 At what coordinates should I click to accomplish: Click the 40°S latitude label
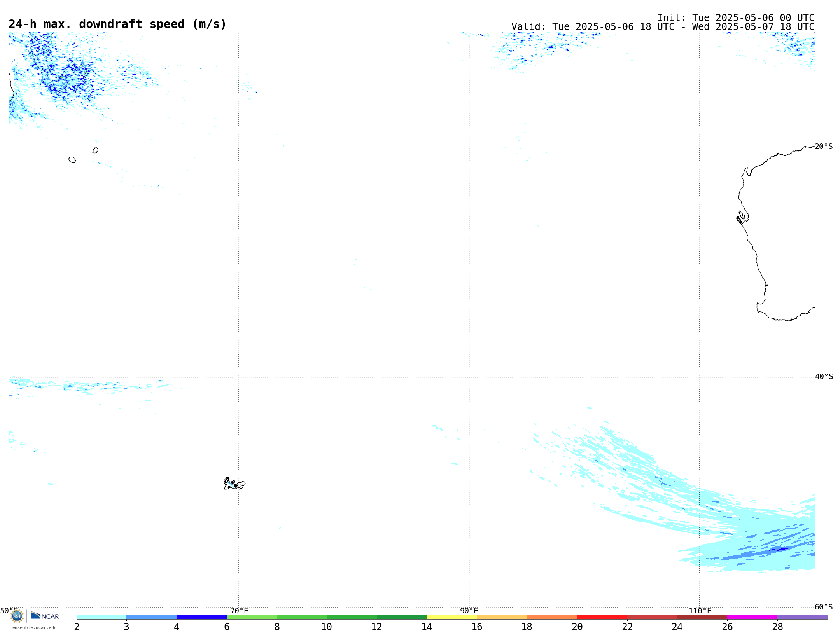tap(824, 377)
